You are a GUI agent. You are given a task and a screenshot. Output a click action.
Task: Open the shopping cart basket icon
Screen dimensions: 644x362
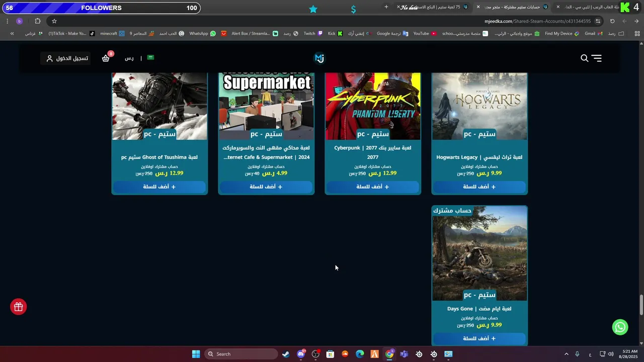coord(106,58)
